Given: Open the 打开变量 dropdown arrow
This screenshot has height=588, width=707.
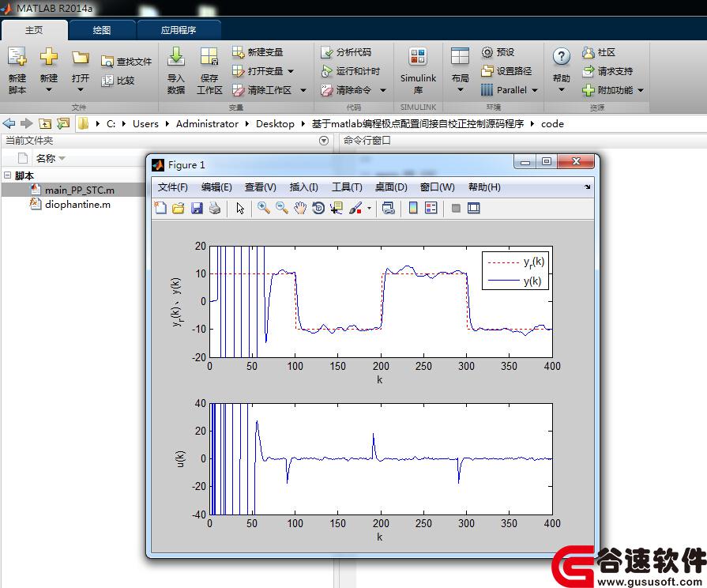Looking at the screenshot, I should pyautogui.click(x=291, y=71).
